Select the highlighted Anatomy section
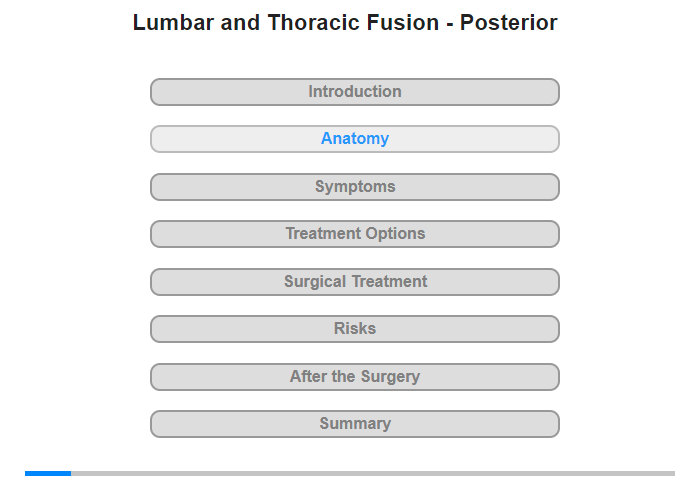The height and width of the screenshot is (480, 700). 354,139
